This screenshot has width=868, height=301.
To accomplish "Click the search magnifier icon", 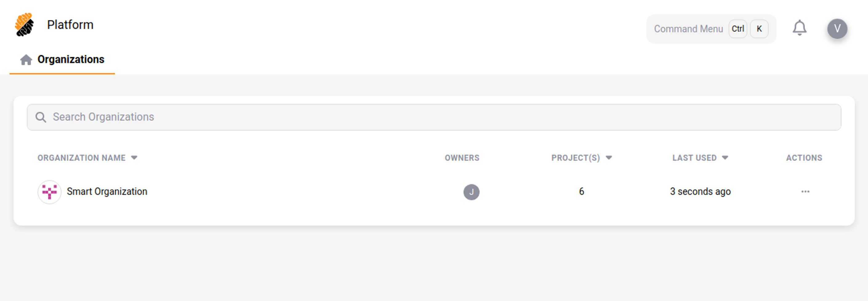I will (x=41, y=117).
